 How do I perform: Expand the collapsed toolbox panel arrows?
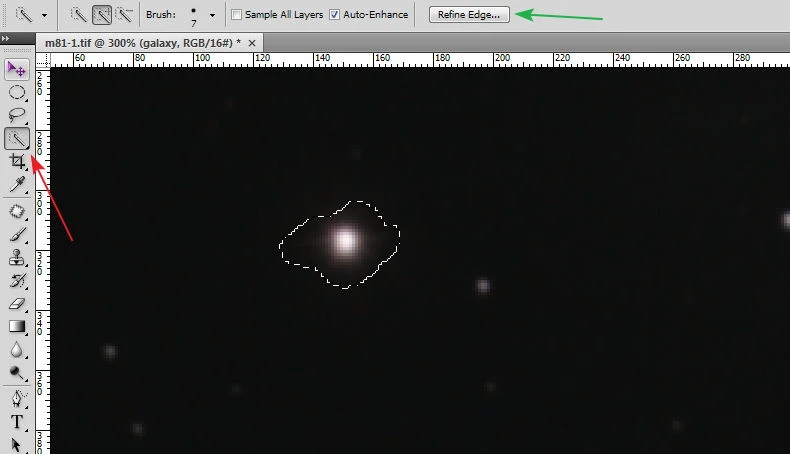pos(7,38)
